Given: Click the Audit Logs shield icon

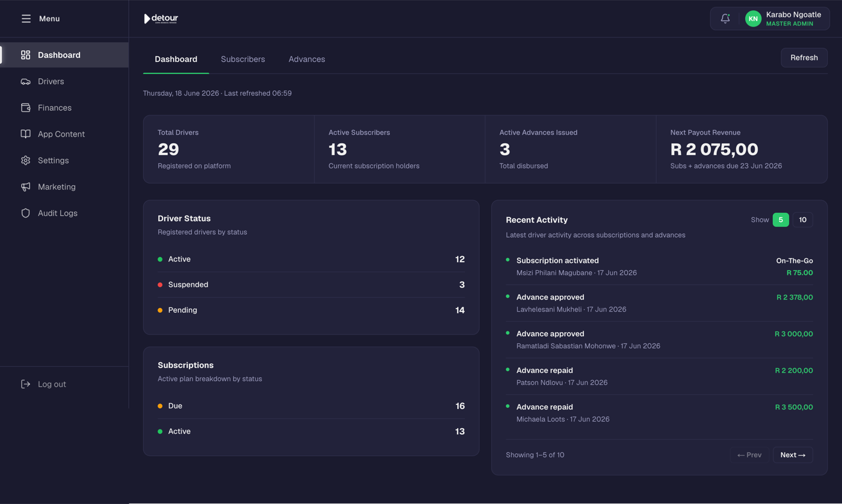Looking at the screenshot, I should (25, 213).
